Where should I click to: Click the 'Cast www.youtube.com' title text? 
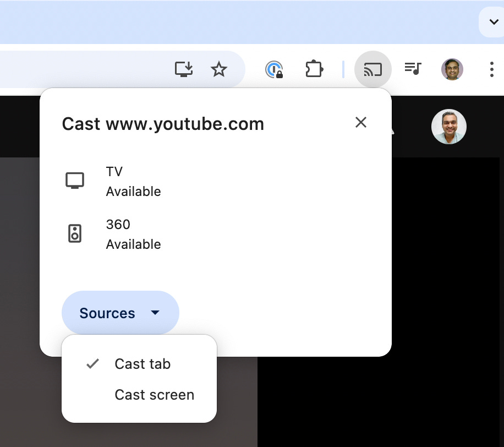163,124
